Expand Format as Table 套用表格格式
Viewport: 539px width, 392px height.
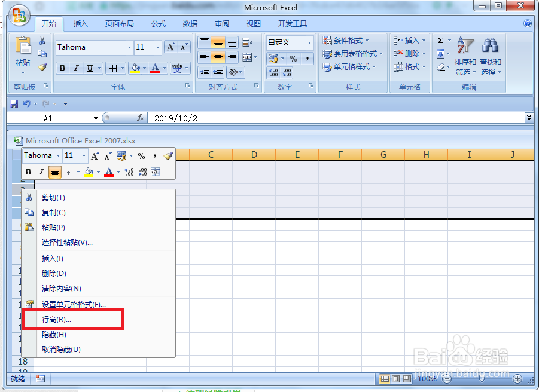[353, 54]
